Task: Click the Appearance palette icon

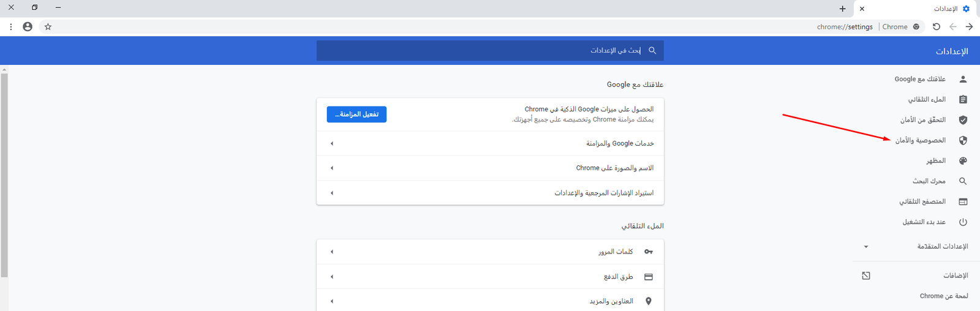Action: click(963, 161)
